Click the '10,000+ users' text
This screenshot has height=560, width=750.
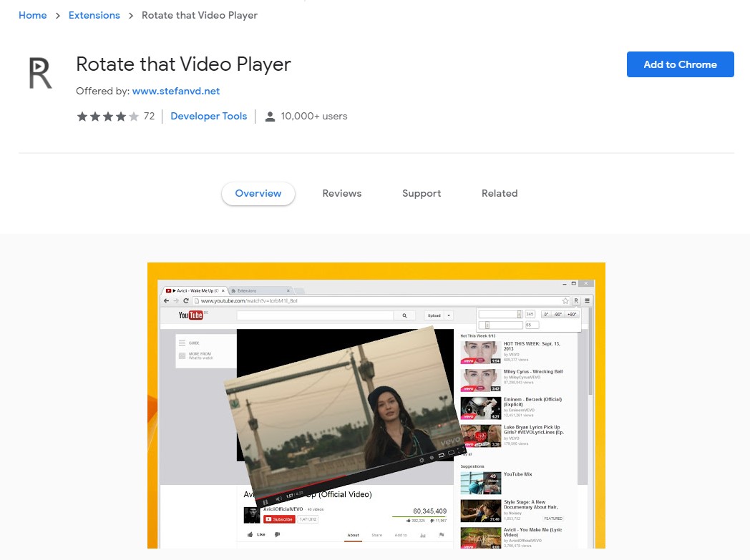(313, 116)
